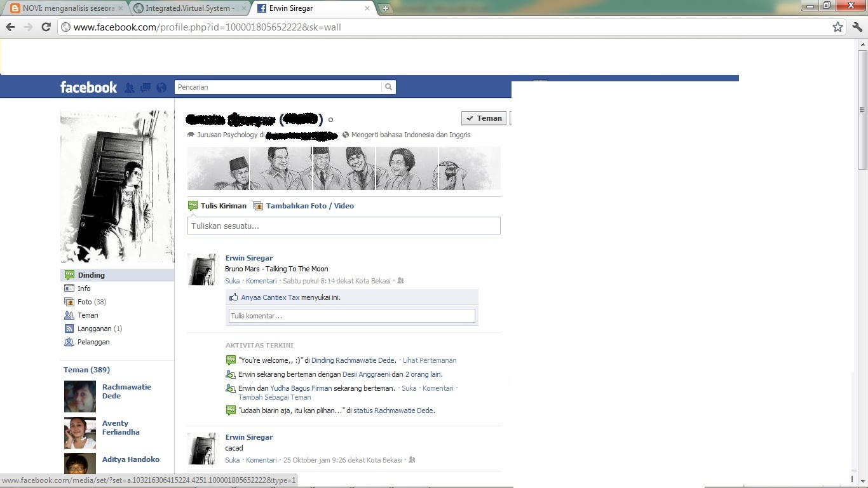Close the NOVI blog tab

click(120, 8)
